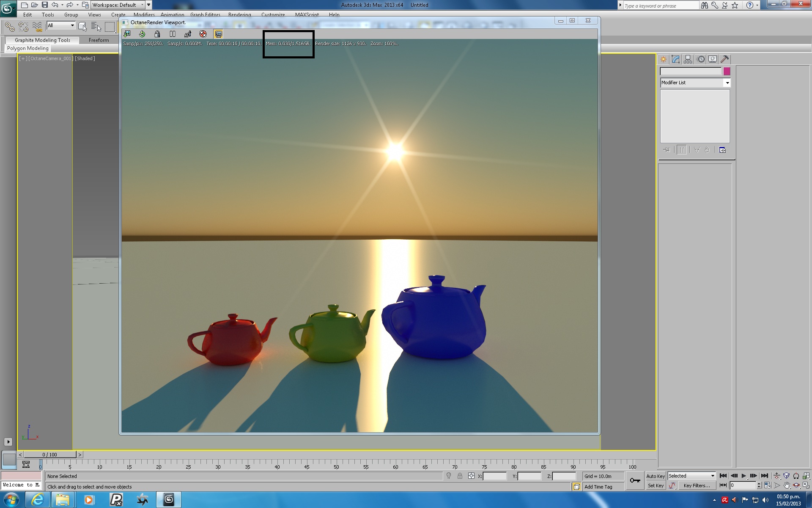Screen dimensions: 812x508
Task: Open the Create panel star tab
Action: pyautogui.click(x=663, y=59)
